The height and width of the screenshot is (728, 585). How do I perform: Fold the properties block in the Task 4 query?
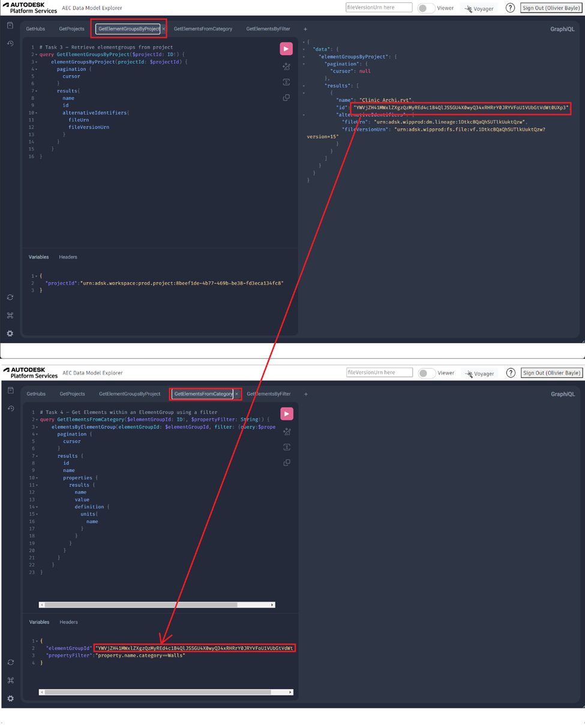coord(37,478)
